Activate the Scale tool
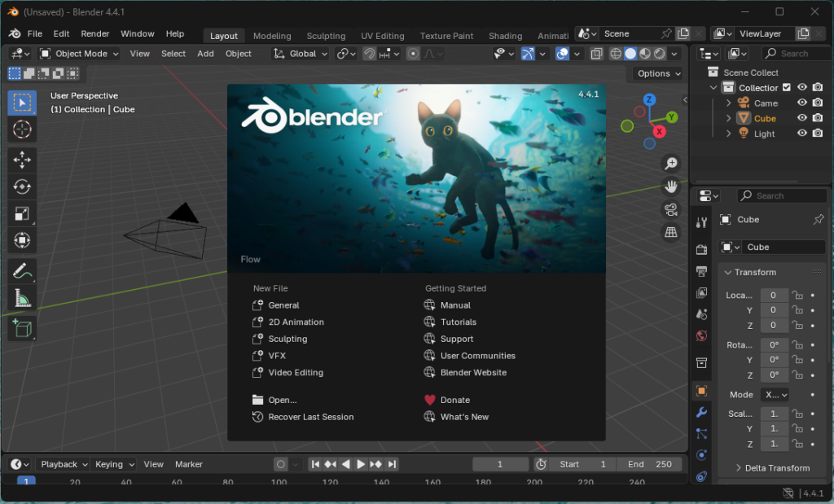 [x=22, y=213]
